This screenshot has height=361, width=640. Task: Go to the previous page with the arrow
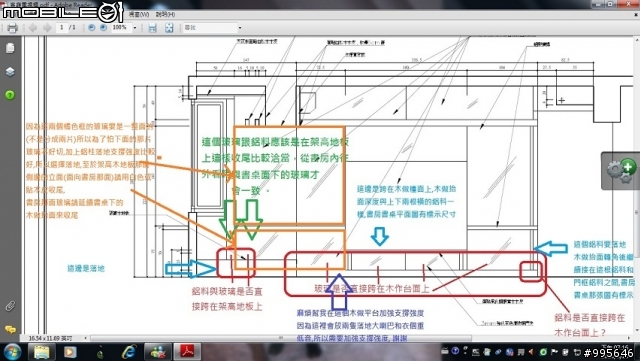point(33,28)
